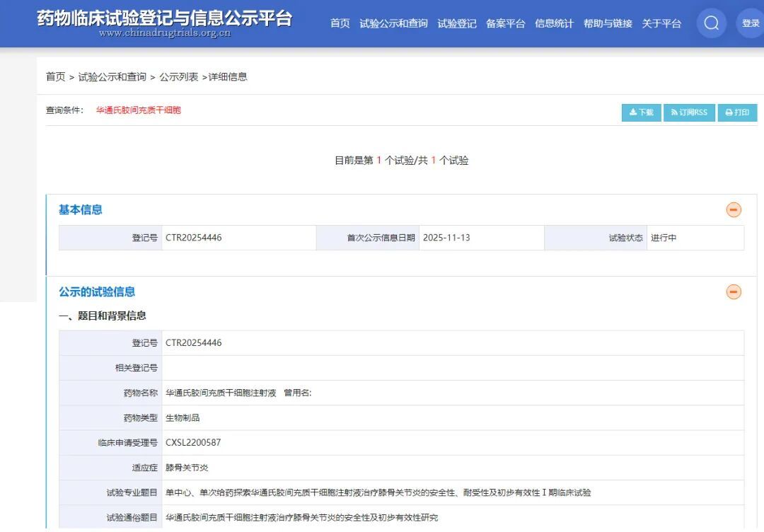Open the 试验公示和查询 menu
The width and height of the screenshot is (764, 532).
click(393, 23)
